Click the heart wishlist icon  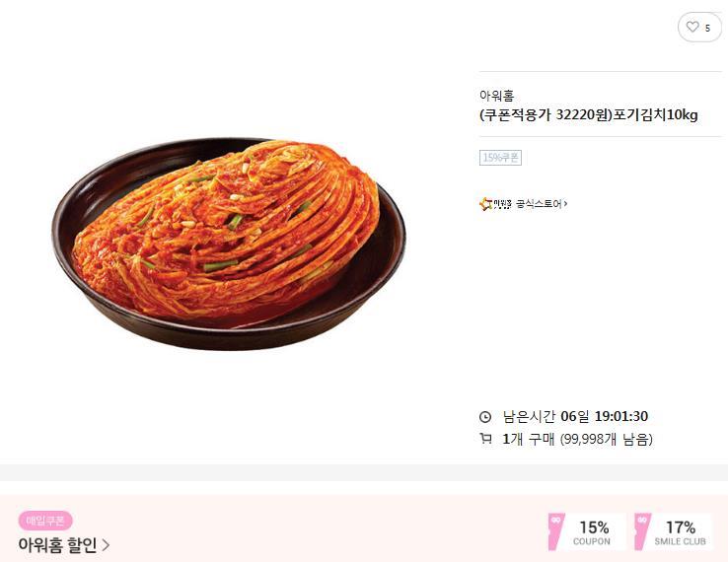(x=692, y=28)
